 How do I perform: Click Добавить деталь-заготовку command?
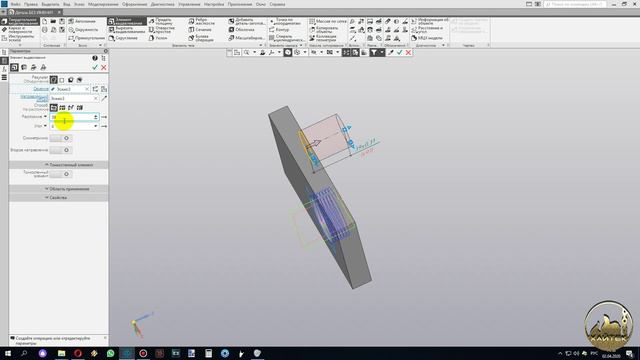point(247,21)
